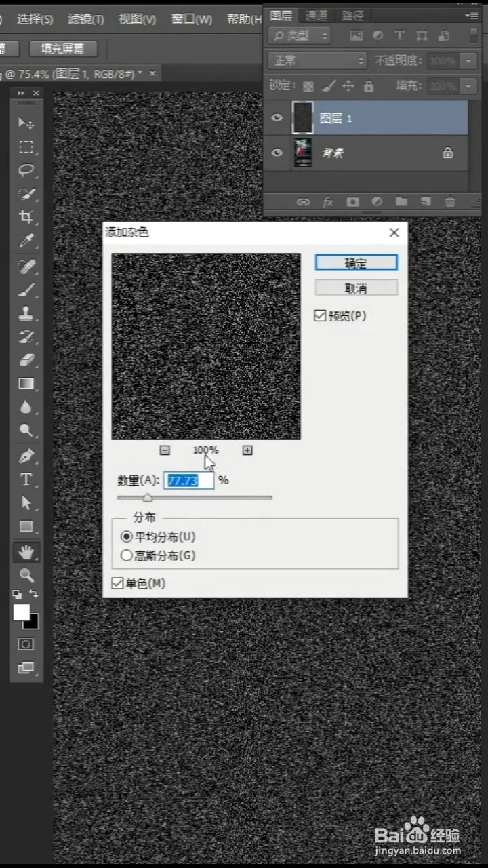Zoom out preview with minus button

(x=165, y=450)
